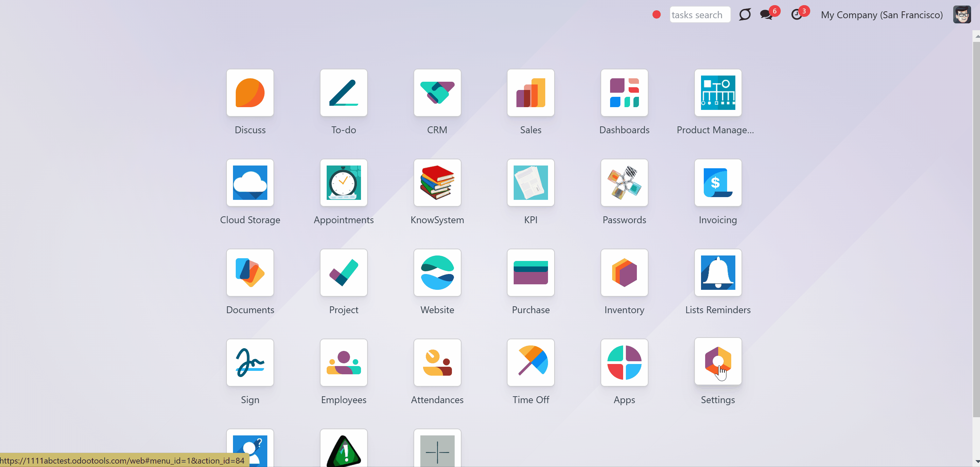This screenshot has height=467, width=980.
Task: Open the Documents app
Action: pos(250,273)
